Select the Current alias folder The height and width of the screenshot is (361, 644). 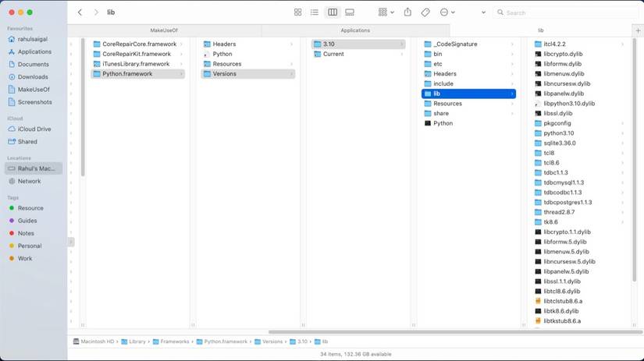click(x=358, y=54)
